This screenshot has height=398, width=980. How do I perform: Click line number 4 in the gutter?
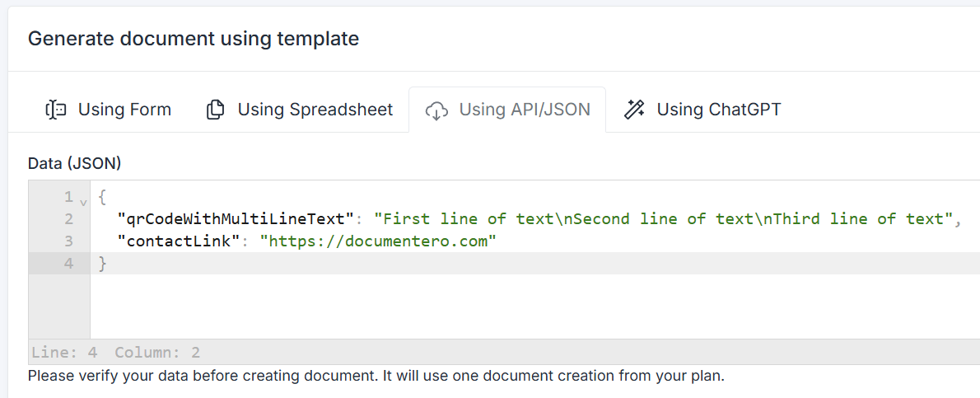click(x=68, y=264)
